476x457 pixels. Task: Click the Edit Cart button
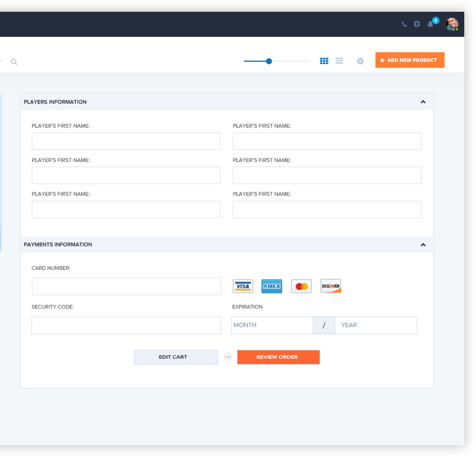(x=176, y=357)
